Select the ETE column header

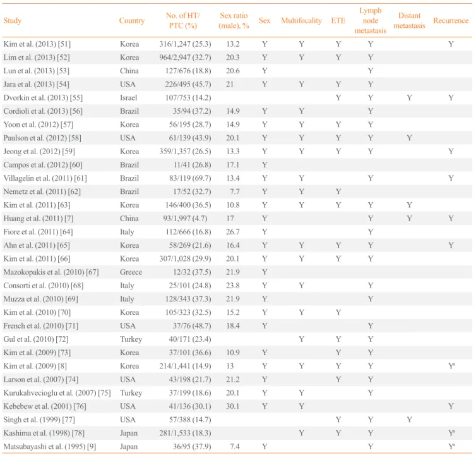point(338,21)
